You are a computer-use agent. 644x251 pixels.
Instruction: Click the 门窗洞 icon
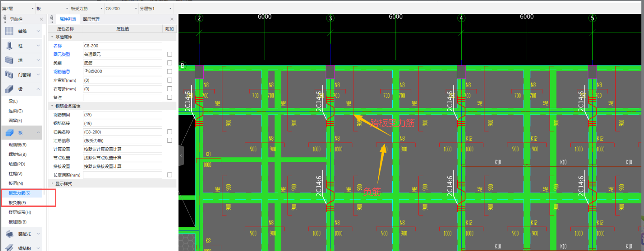click(x=9, y=75)
